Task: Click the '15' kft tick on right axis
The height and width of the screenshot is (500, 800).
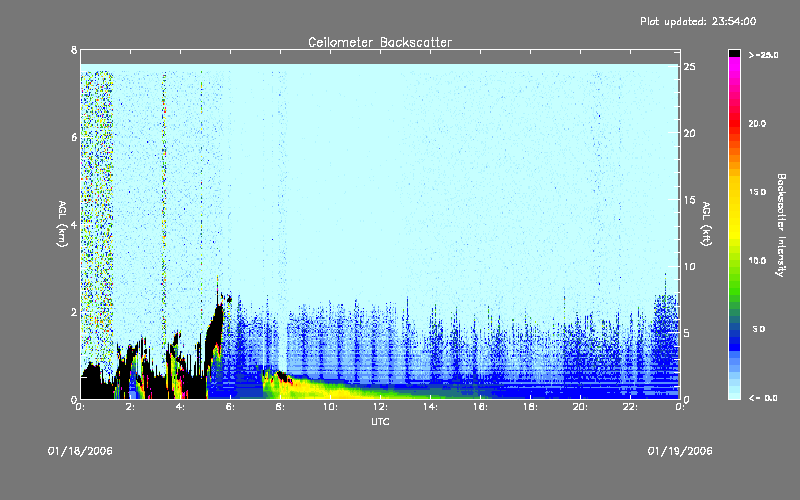Action: tap(689, 200)
